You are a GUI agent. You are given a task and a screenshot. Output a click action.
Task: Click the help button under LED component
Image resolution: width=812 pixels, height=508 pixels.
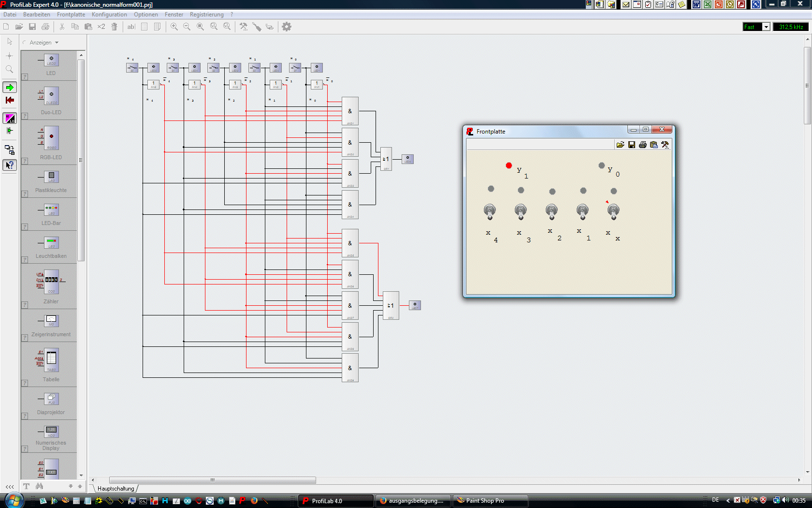pyautogui.click(x=25, y=77)
